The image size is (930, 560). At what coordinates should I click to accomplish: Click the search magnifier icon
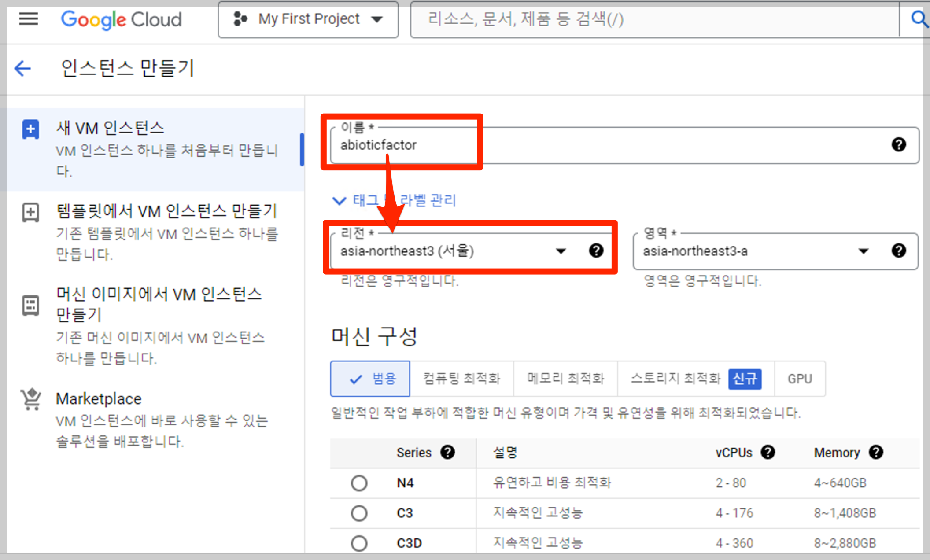pyautogui.click(x=919, y=19)
